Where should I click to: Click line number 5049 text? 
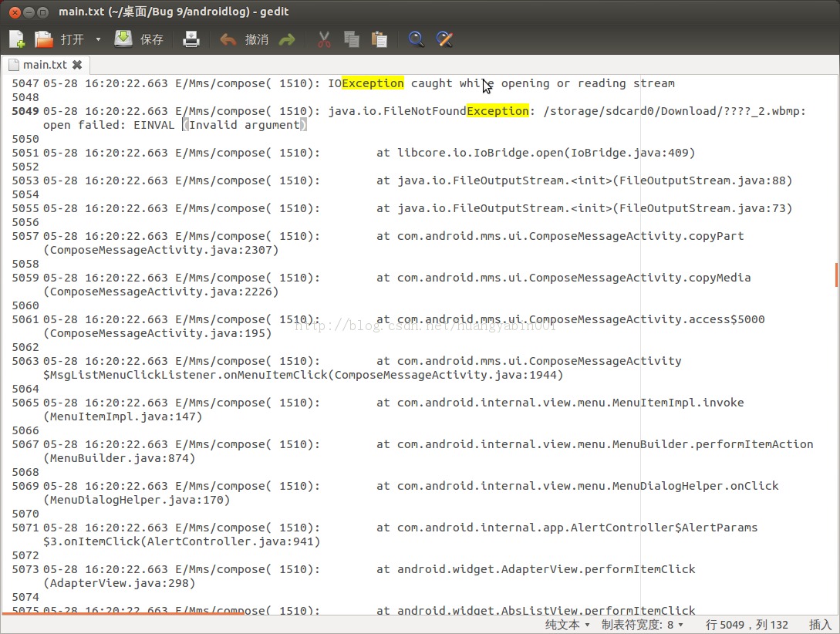coord(25,111)
